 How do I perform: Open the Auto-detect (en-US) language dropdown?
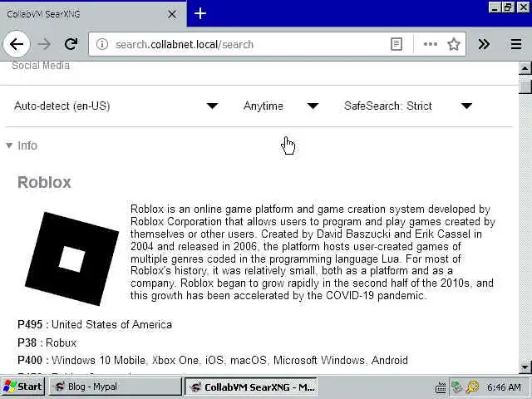pos(116,106)
